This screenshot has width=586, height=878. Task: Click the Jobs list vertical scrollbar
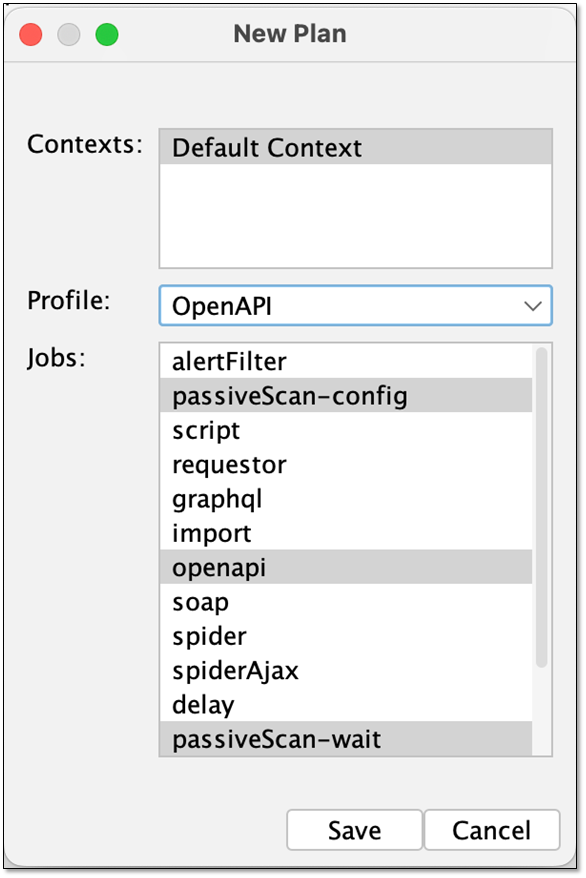pos(541,507)
